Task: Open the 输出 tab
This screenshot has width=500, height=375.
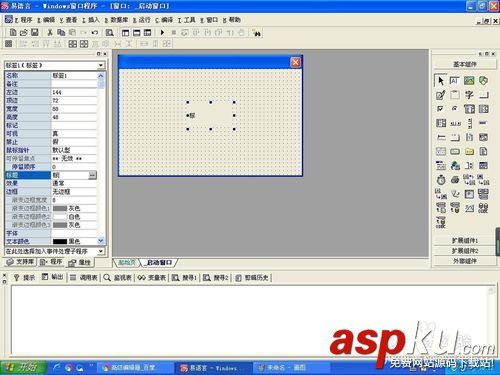Action: 52,277
